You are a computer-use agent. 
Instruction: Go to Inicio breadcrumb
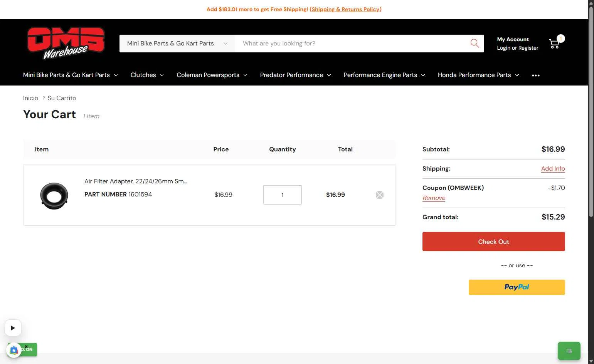[30, 98]
